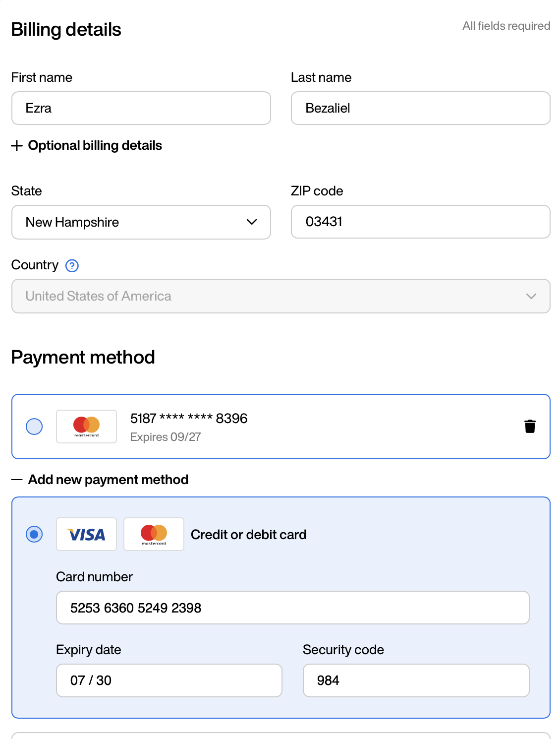Click the 'Expires 09/27' text
The width and height of the screenshot is (560, 739).
166,437
